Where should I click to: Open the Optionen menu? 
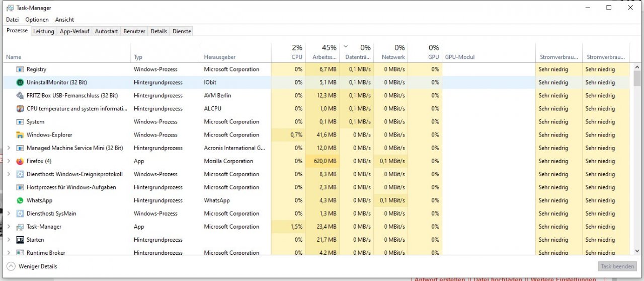point(37,20)
